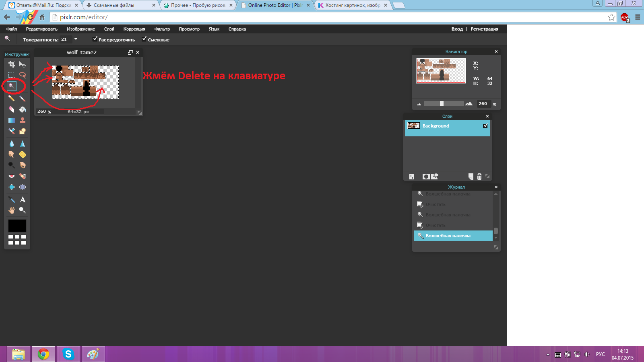Image resolution: width=644 pixels, height=362 pixels.
Task: Select the Bloat tool
Action: (x=12, y=187)
